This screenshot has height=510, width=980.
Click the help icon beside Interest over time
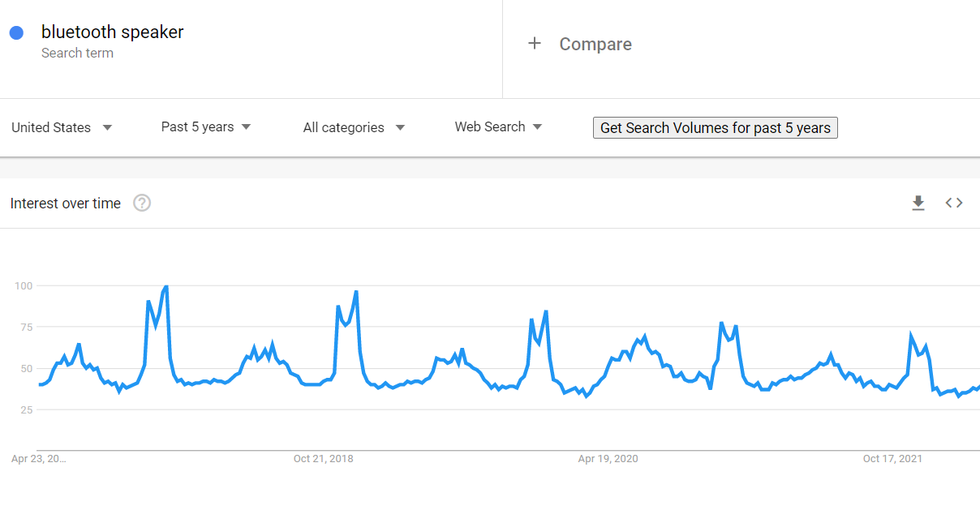[142, 203]
